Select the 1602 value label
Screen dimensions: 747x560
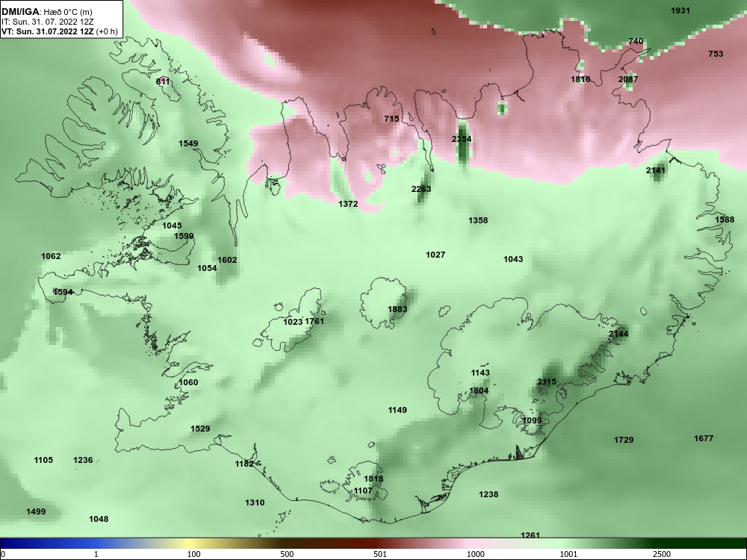(227, 260)
